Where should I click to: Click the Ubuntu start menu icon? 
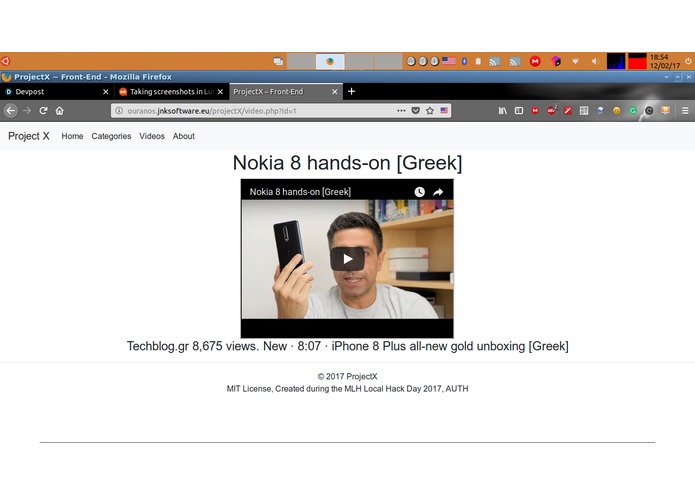pyautogui.click(x=5, y=61)
